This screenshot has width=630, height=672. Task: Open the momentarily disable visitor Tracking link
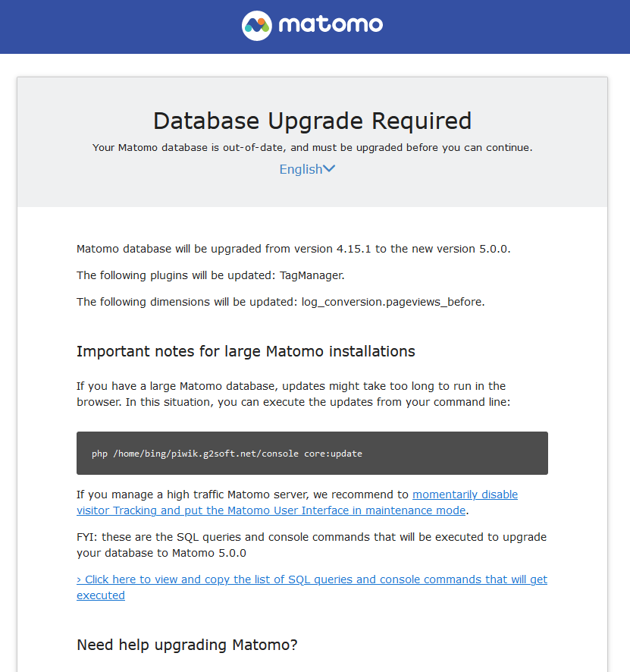click(x=465, y=495)
